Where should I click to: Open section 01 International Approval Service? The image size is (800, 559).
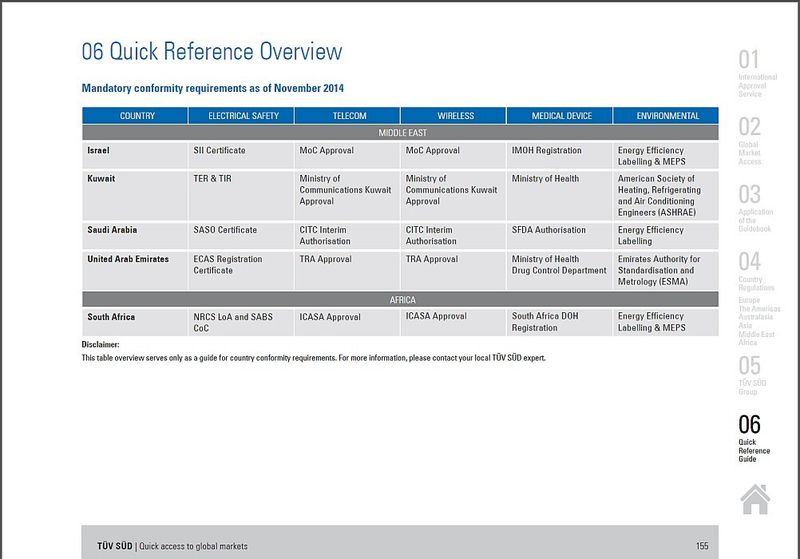[757, 73]
